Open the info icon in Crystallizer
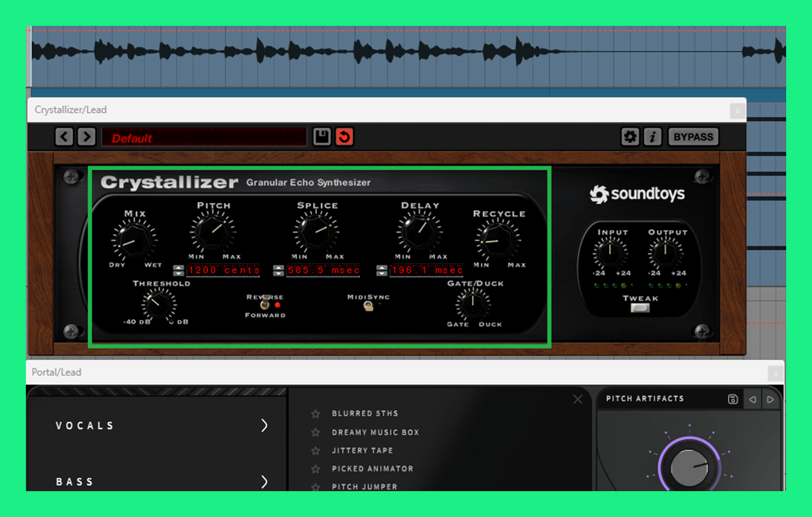This screenshot has width=812, height=517. tap(653, 137)
